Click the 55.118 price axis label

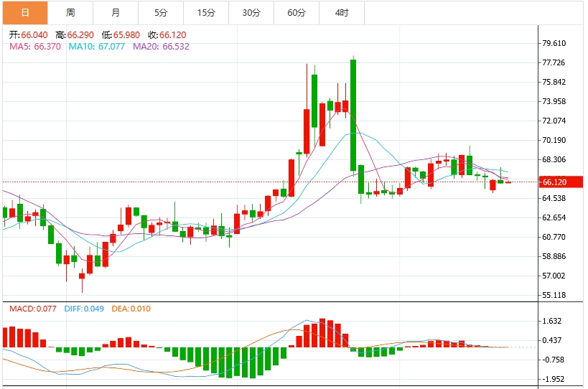tap(554, 295)
